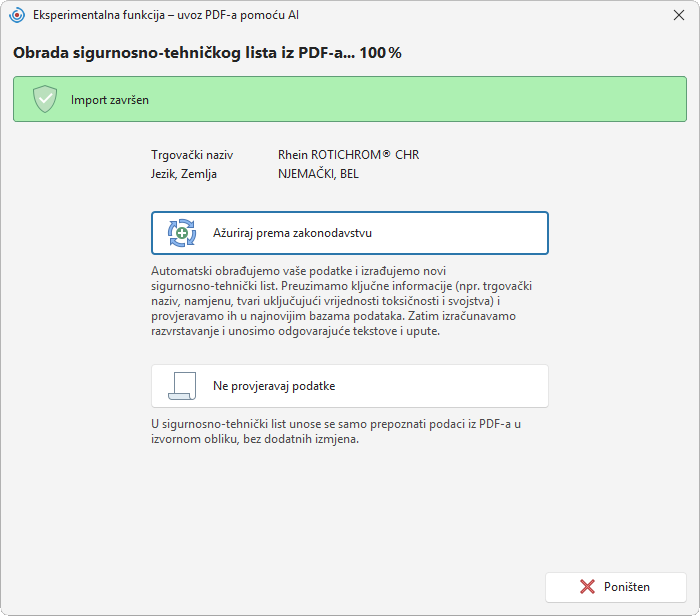Click the application logo in title bar
Viewport: 700px width, 616px height.
click(17, 15)
